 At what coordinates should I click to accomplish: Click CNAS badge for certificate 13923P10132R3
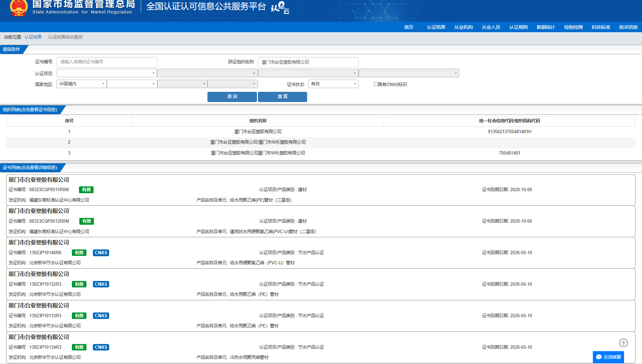[101, 284]
